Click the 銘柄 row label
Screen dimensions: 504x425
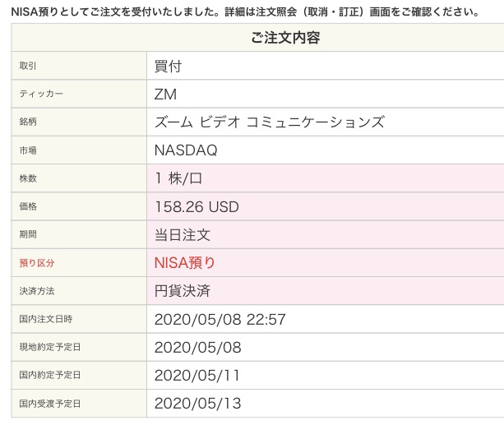click(x=28, y=122)
